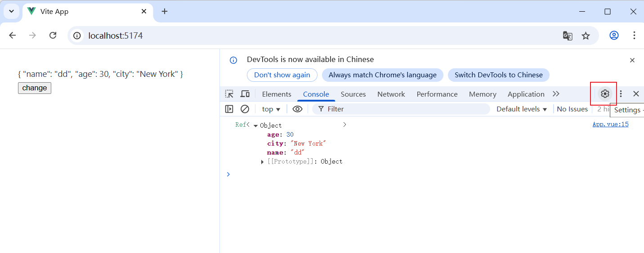Clear console with the clear icon
The height and width of the screenshot is (253, 644).
245,109
